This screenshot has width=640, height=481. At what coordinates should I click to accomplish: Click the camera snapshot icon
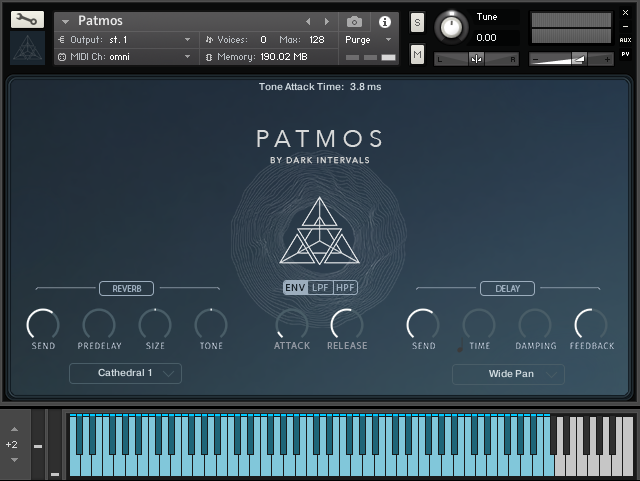[x=354, y=21]
